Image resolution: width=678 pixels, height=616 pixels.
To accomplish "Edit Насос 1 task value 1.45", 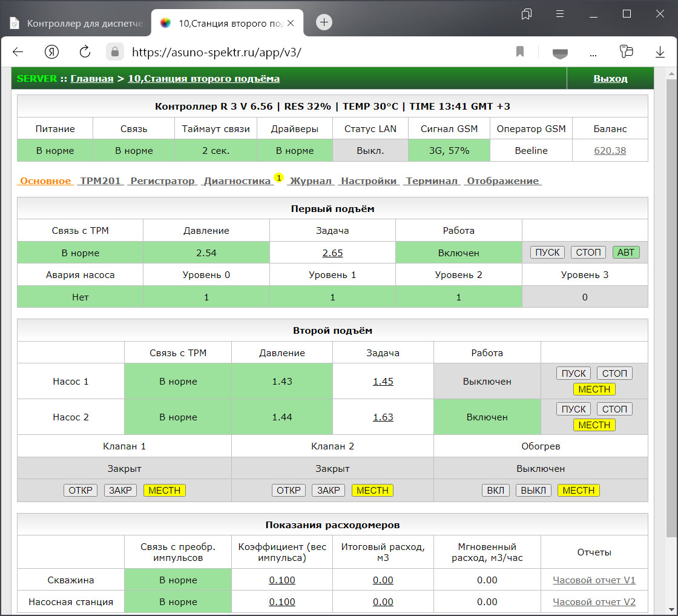I will pyautogui.click(x=383, y=382).
